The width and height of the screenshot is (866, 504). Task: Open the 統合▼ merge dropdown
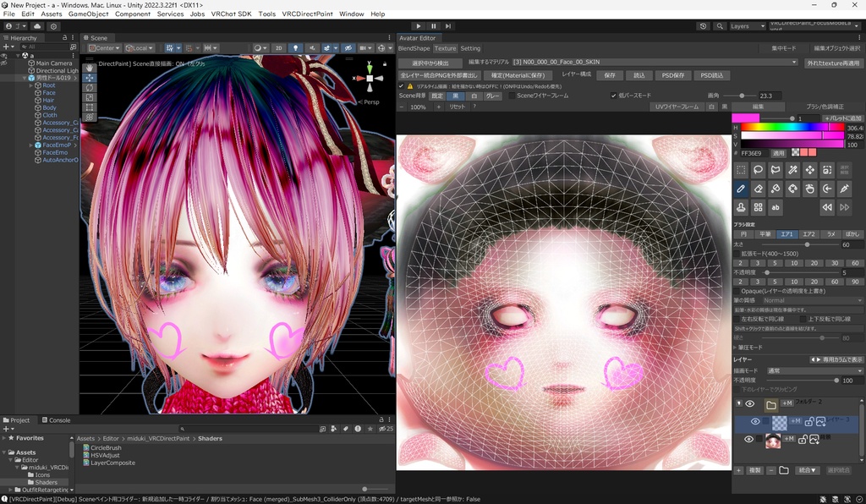pyautogui.click(x=807, y=470)
